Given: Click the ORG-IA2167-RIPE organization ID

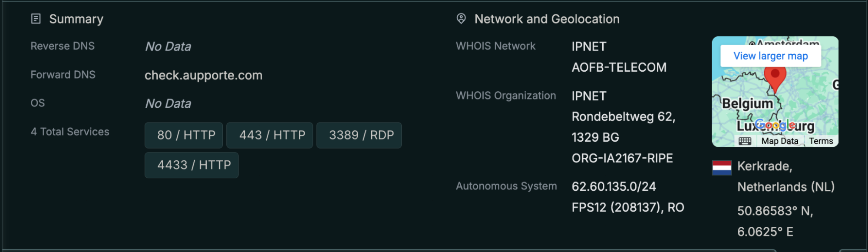Looking at the screenshot, I should coord(622,158).
